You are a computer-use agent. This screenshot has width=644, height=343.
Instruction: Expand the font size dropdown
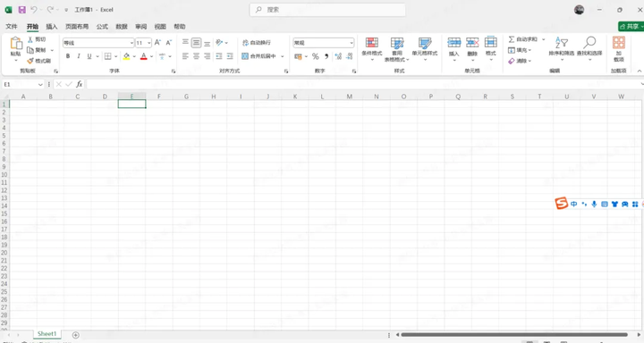pyautogui.click(x=149, y=43)
